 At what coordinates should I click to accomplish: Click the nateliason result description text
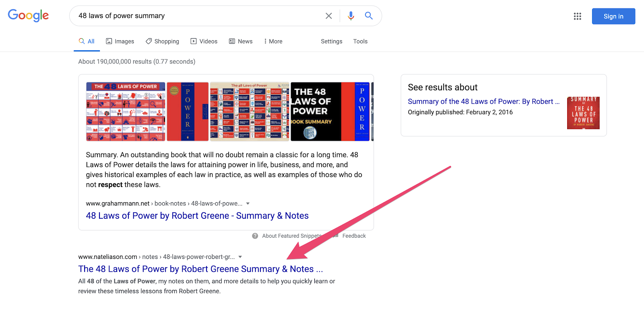206,286
